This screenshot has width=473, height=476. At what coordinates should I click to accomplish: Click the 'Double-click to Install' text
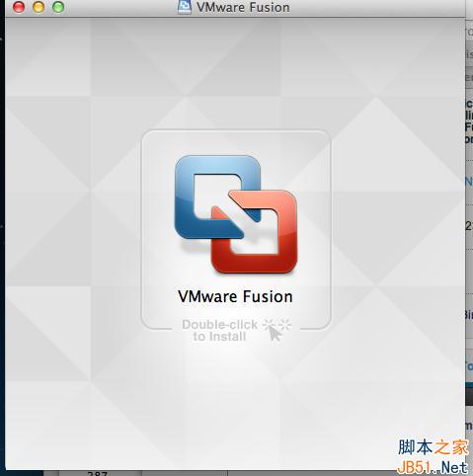pos(219,331)
